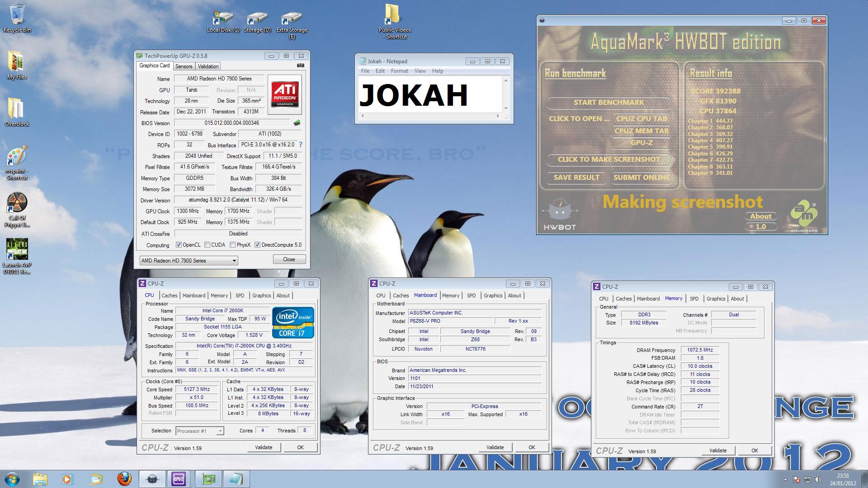Open the Notepad File menu
This screenshot has height=488, width=868.
pos(365,71)
